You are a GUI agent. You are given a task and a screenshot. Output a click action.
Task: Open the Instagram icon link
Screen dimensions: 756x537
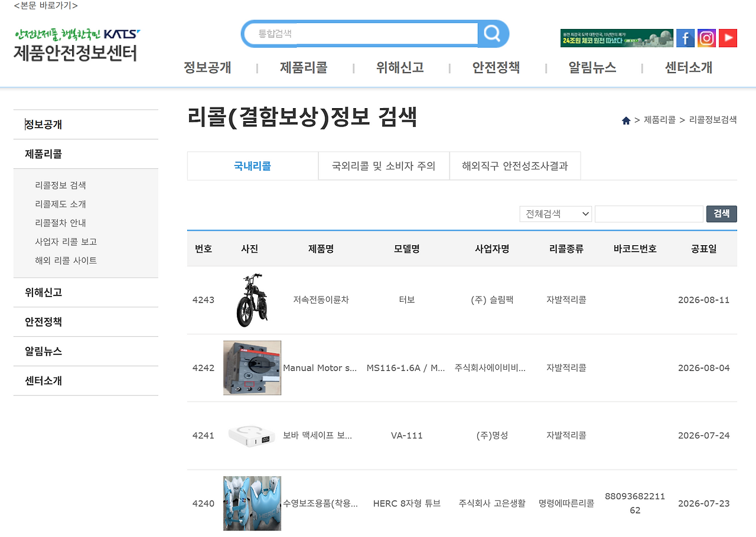(x=706, y=38)
